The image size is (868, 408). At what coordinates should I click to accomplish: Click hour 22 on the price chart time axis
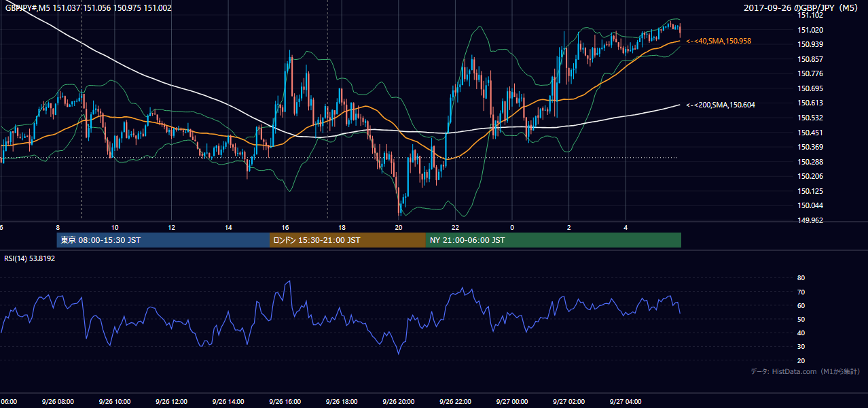456,228
